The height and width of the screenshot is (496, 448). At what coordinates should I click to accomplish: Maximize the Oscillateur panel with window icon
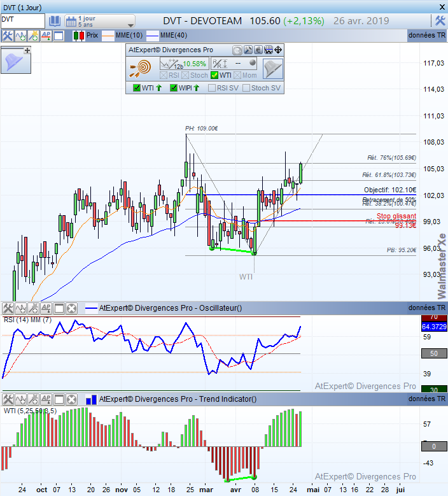pyautogui.click(x=59, y=308)
